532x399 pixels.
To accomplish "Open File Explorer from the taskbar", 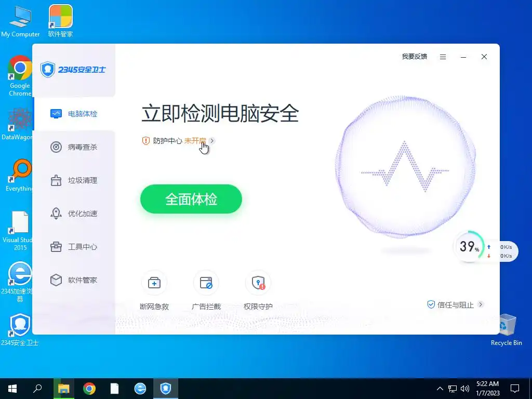I will tap(63, 389).
